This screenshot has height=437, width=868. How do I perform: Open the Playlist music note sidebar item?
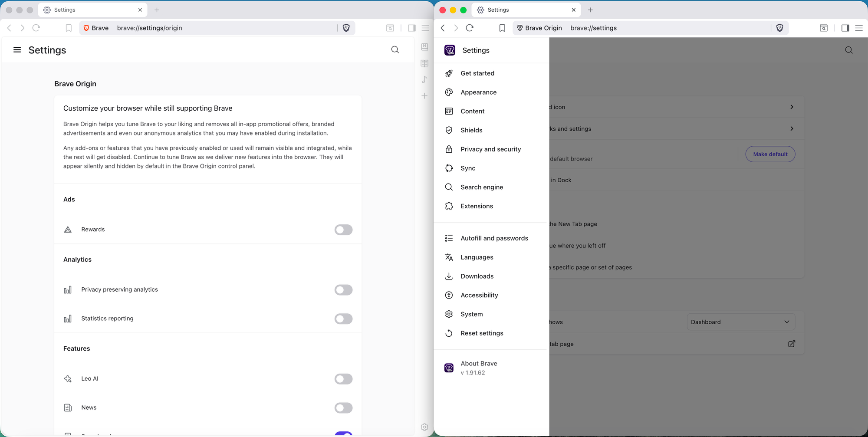[424, 79]
